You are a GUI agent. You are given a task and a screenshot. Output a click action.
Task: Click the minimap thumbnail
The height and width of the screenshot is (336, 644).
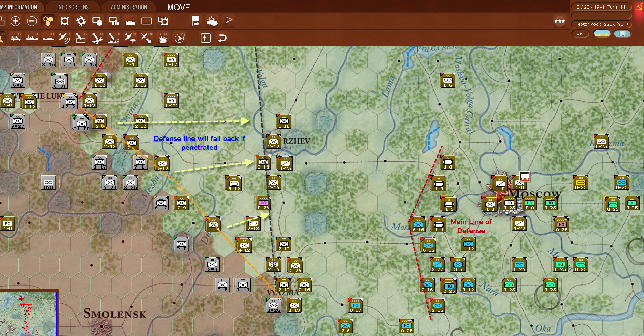28,313
